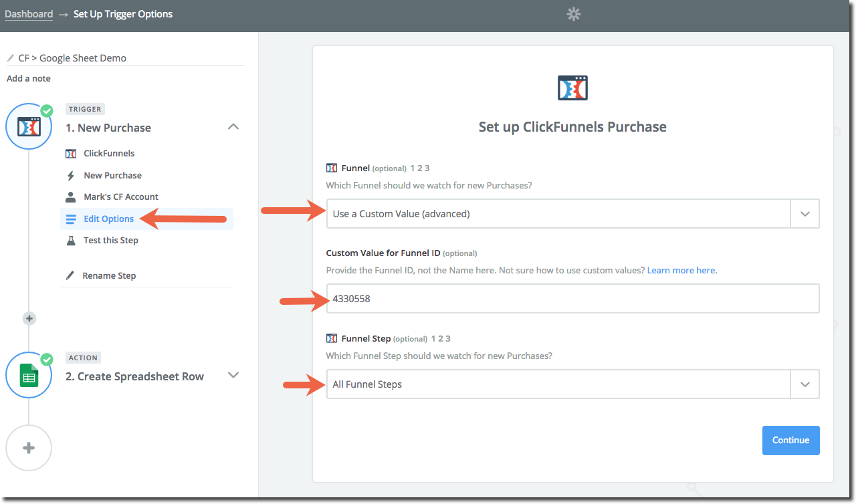This screenshot has width=856, height=504.
Task: Click the Zapier logo in header
Action: [x=573, y=14]
